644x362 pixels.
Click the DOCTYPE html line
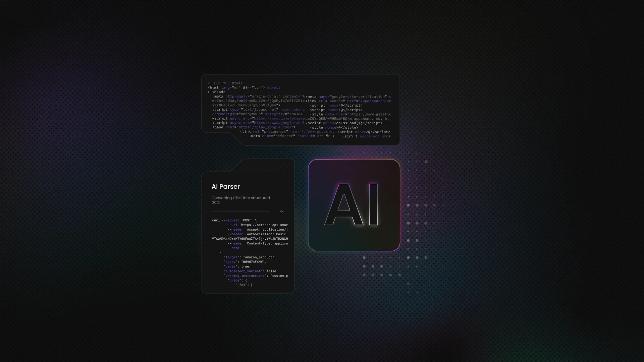pos(225,83)
